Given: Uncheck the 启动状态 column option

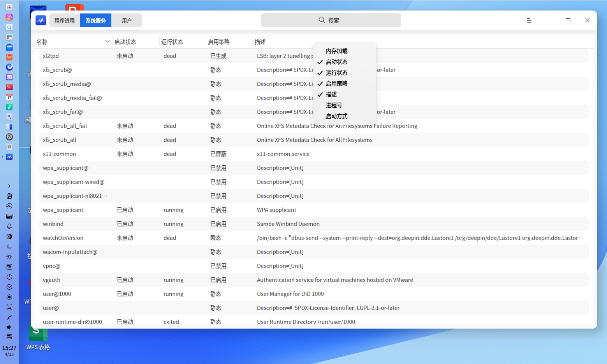Looking at the screenshot, I should pos(345,62).
